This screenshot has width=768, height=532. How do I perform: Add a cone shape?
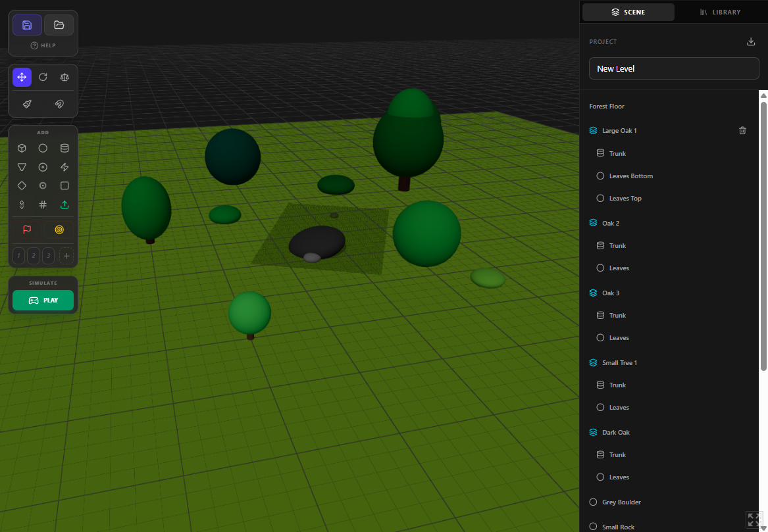[x=22, y=167]
